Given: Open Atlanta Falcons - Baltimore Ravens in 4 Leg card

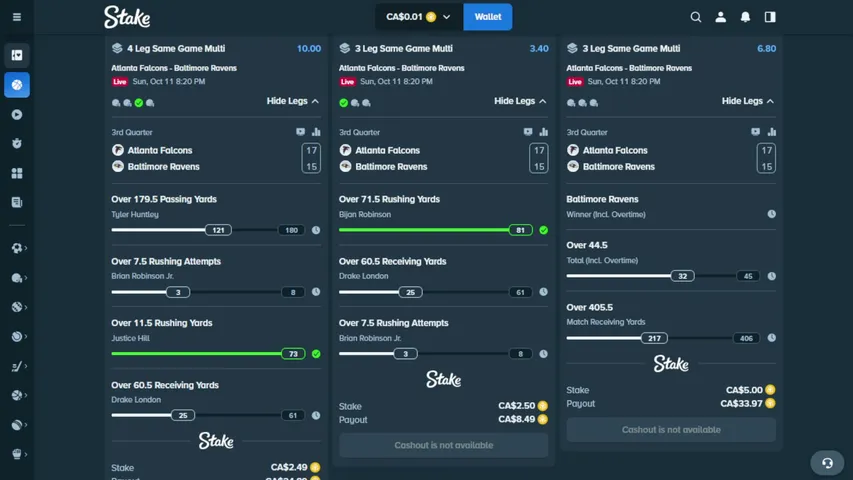Looking at the screenshot, I should 174,68.
